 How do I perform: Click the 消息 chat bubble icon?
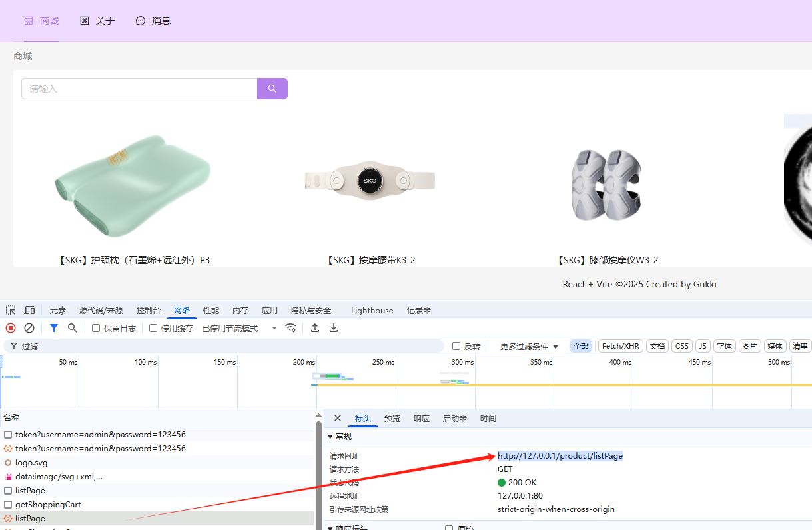[141, 21]
